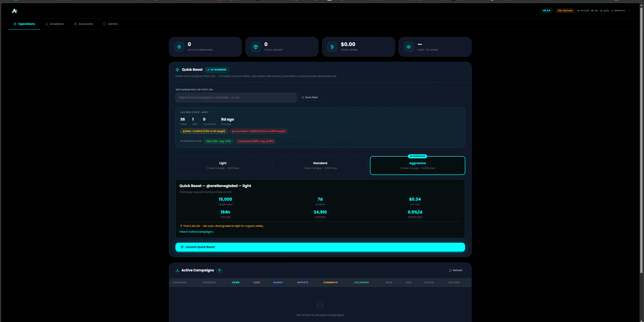Click the comments deficit red badge
Screen dimensions: 644x322
click(258, 131)
